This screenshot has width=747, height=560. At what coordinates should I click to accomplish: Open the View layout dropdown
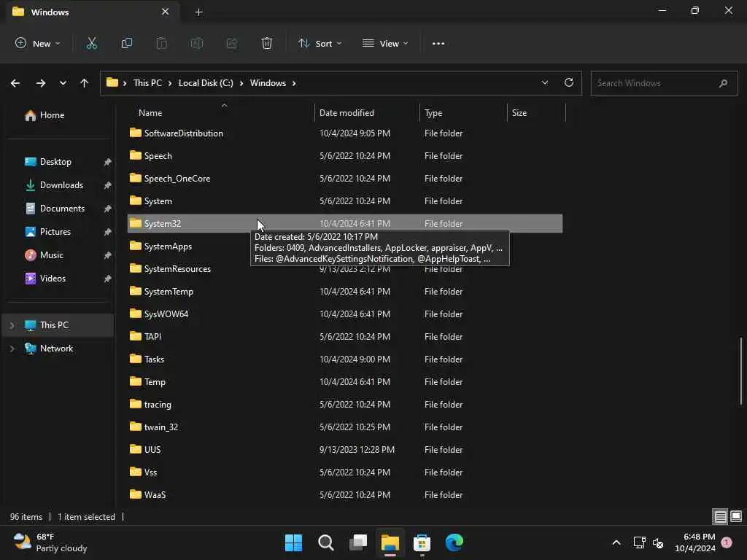(385, 43)
